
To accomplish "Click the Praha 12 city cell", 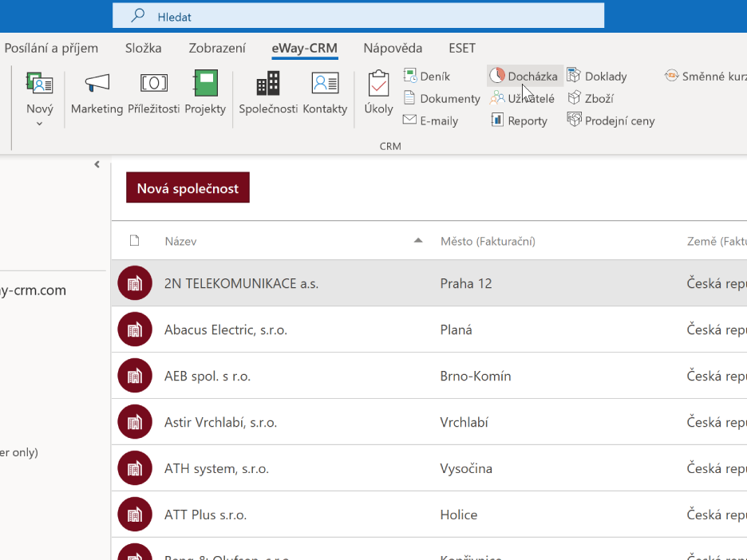I will coord(466,284).
